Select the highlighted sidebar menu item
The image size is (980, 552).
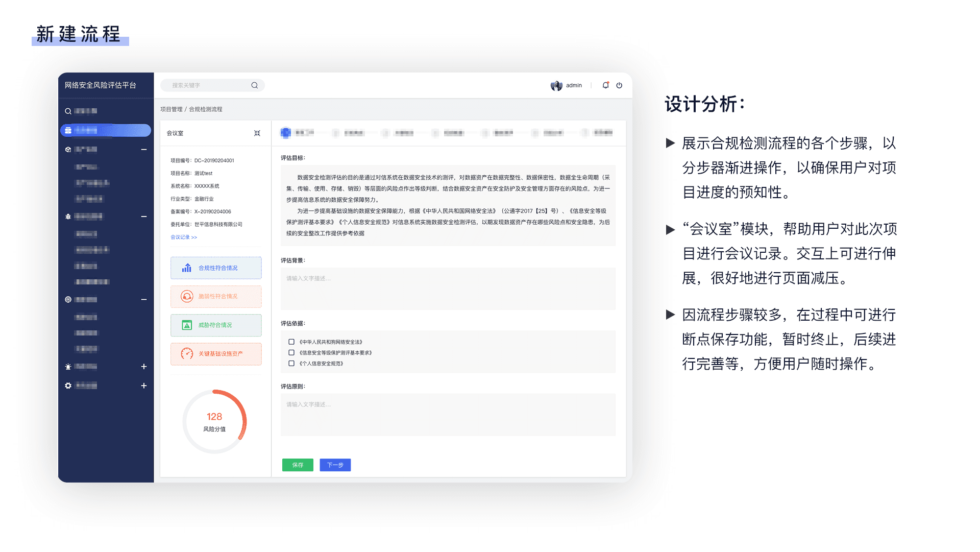tap(106, 130)
